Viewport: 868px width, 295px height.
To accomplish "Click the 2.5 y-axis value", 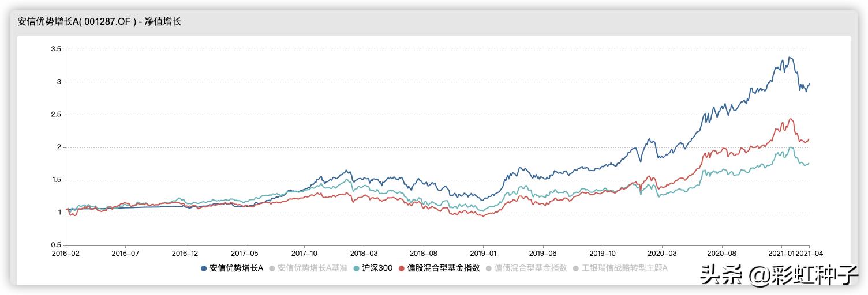I will click(x=56, y=115).
